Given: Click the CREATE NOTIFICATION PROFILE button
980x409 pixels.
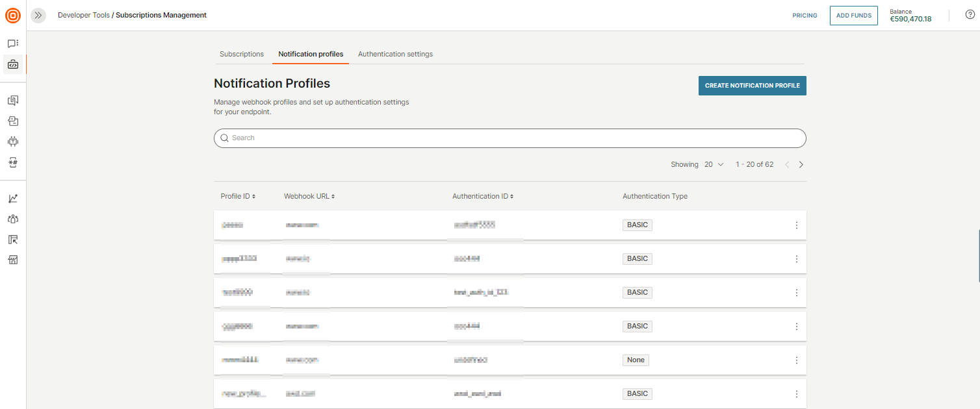Looking at the screenshot, I should [752, 85].
